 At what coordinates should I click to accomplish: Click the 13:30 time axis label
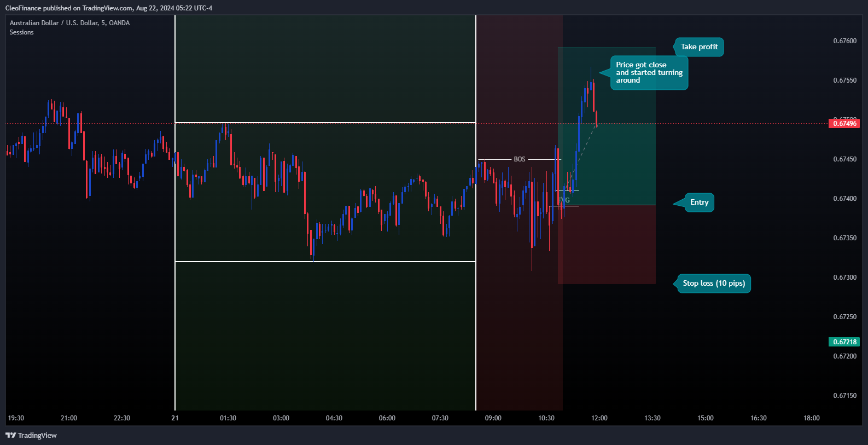point(653,418)
